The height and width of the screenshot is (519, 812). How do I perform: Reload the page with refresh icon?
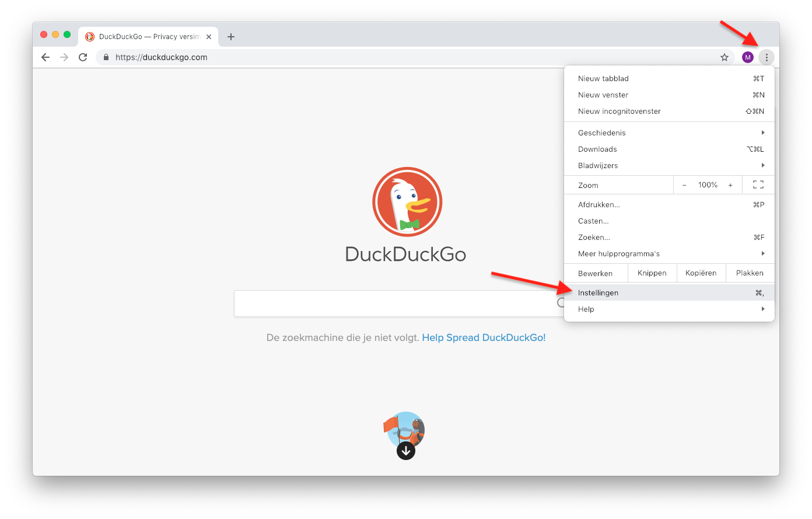[x=83, y=57]
